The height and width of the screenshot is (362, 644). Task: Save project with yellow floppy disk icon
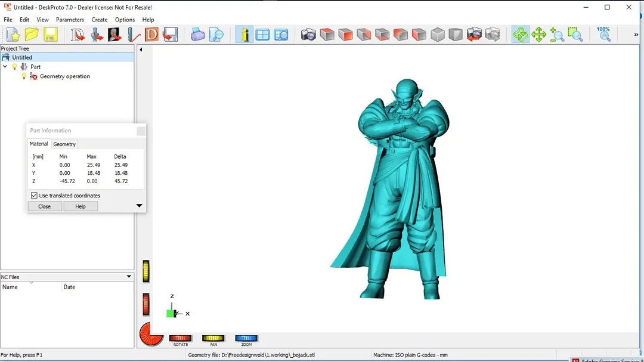50,35
